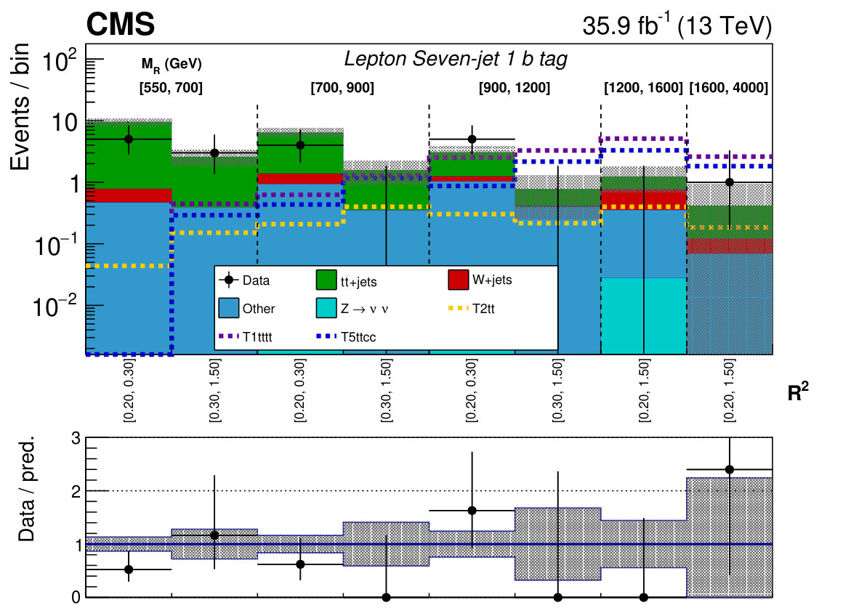The image size is (859, 616).
Task: Click the Data / pred. axis title
Action: coord(25,489)
